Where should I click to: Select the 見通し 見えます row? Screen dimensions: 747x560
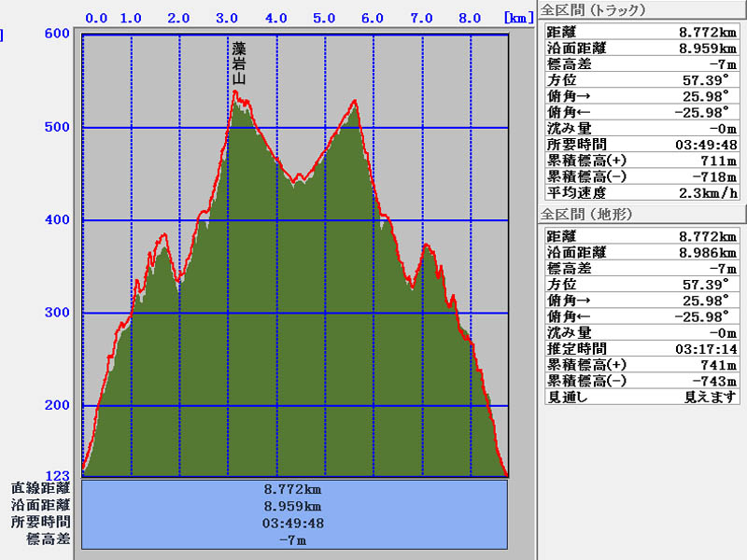pos(641,397)
